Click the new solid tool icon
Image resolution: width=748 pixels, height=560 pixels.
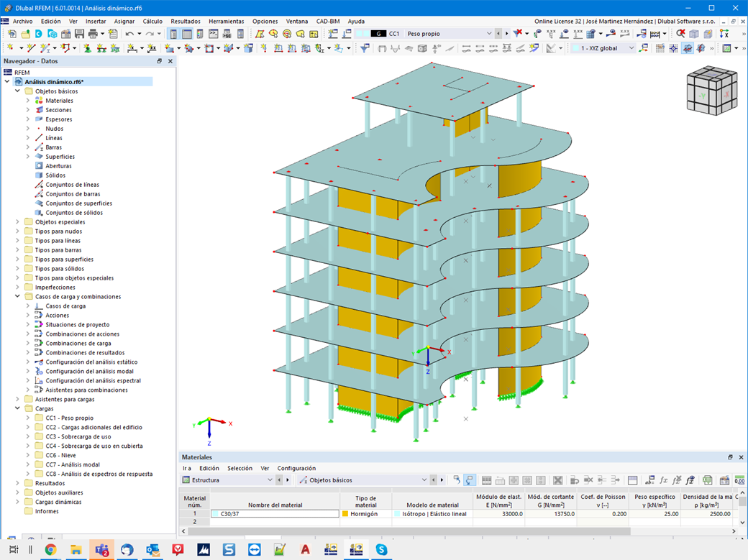(248, 48)
